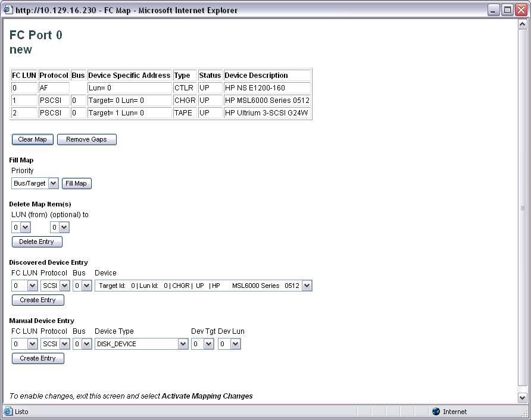Click the 'Fill Map' section heading
Image resolution: width=531 pixels, height=420 pixels.
pyautogui.click(x=21, y=160)
